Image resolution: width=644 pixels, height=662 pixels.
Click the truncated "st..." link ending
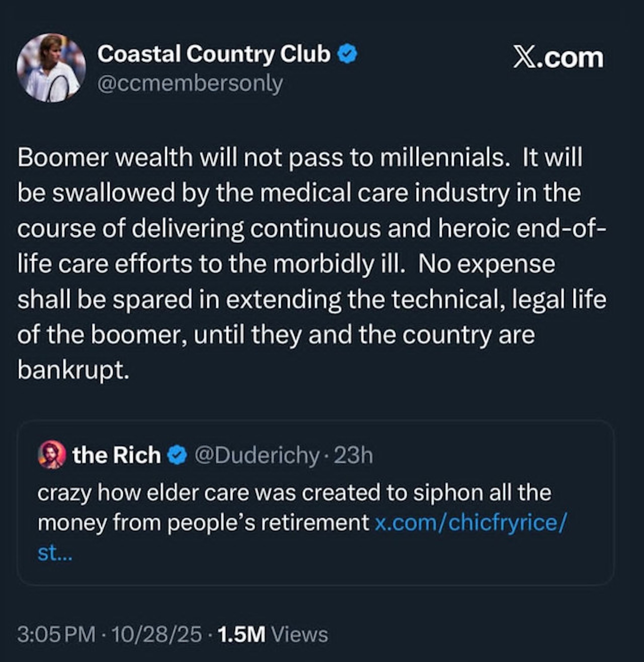(55, 553)
